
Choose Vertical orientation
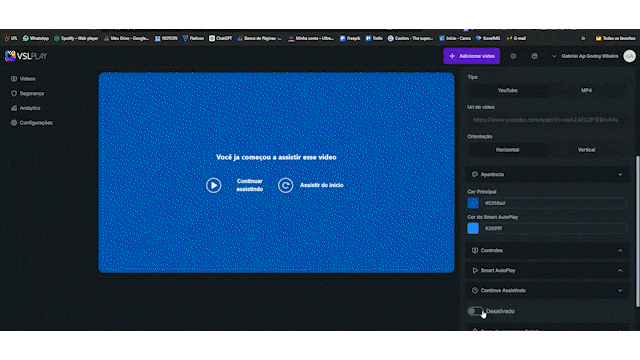point(586,150)
